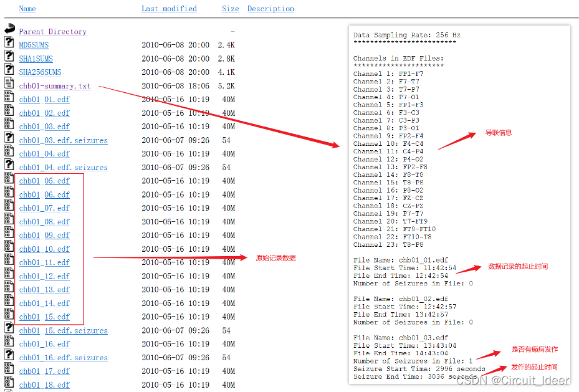
Task: Download chb01_09.edf file
Action: pos(44,236)
